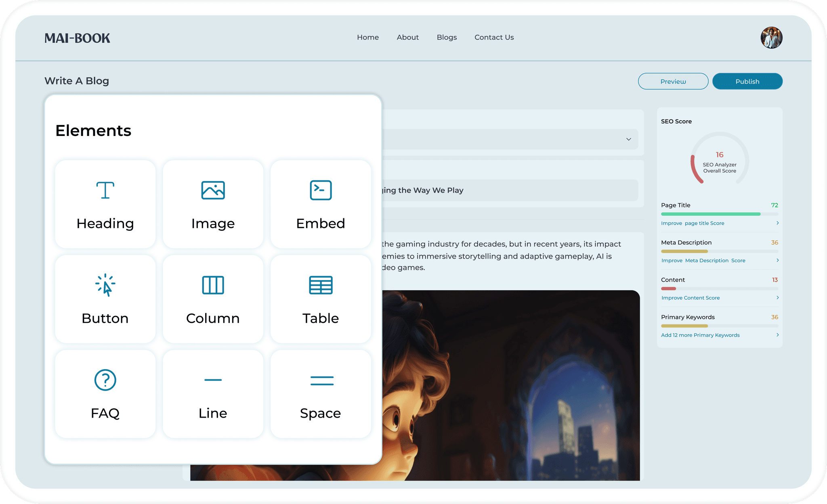Expand the category dropdown chevron

point(628,139)
